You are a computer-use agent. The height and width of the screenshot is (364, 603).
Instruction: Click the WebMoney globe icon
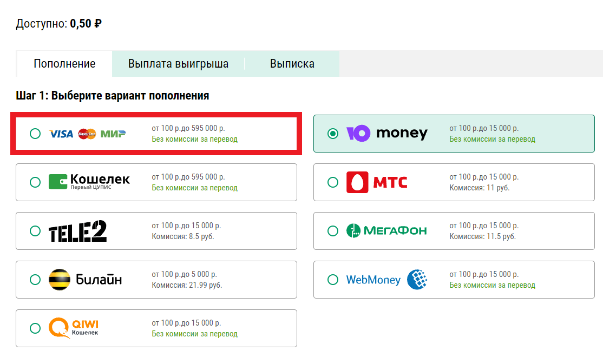tap(417, 280)
